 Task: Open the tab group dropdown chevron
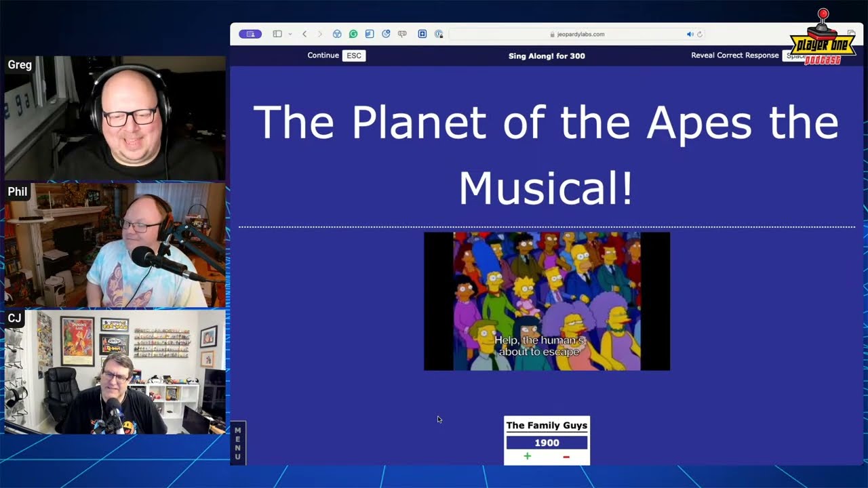(x=290, y=34)
